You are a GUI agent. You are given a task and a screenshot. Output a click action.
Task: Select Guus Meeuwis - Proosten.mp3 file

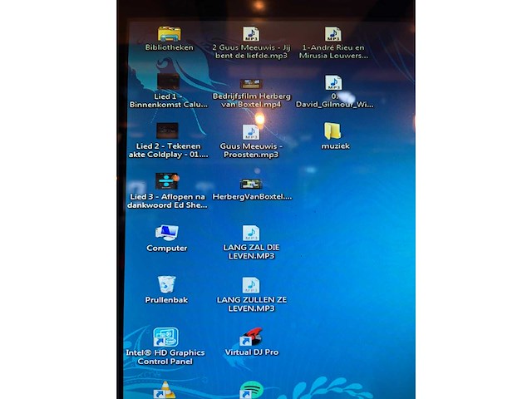point(251,132)
